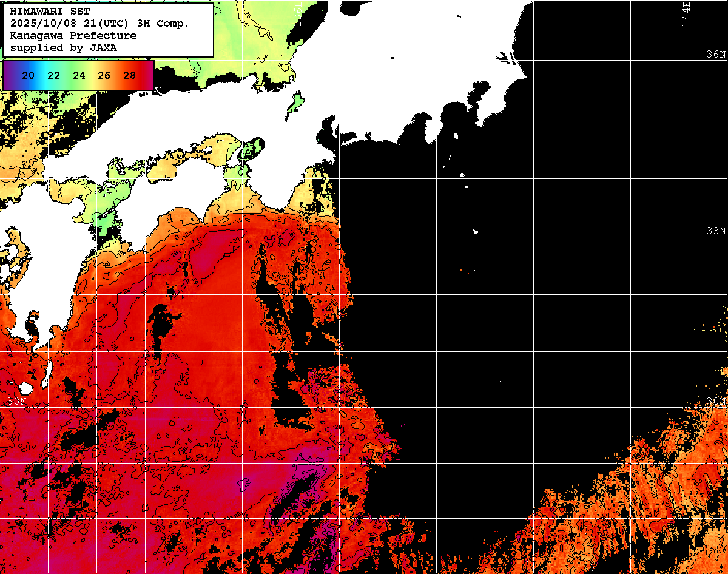Image resolution: width=728 pixels, height=574 pixels.
Task: Click the round white island above left 30N label
Action: [25, 388]
